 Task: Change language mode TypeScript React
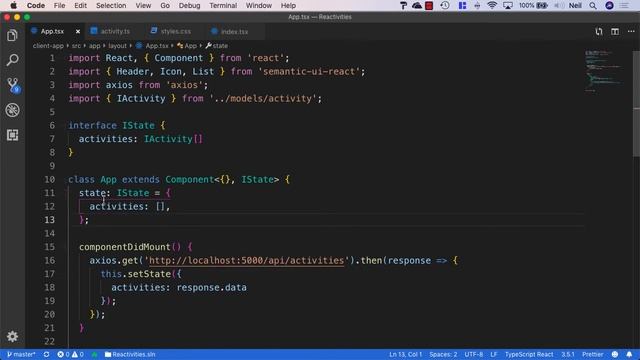[x=529, y=354]
